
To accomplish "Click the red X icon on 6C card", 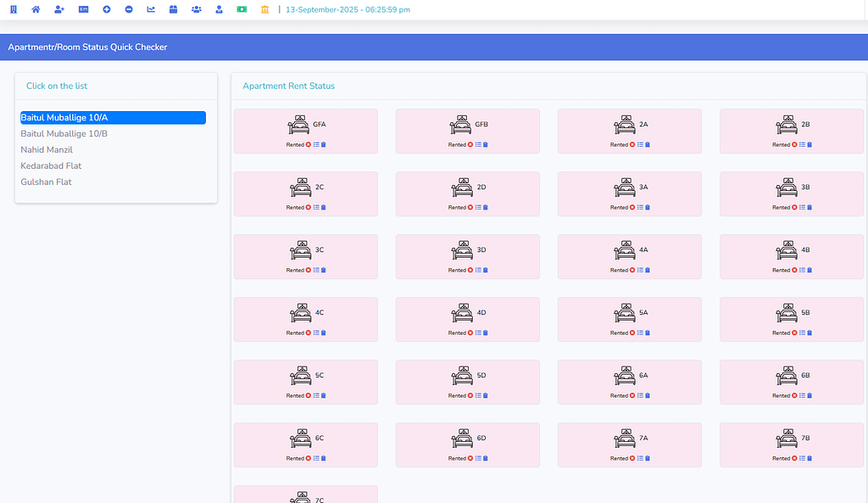I will (x=309, y=458).
